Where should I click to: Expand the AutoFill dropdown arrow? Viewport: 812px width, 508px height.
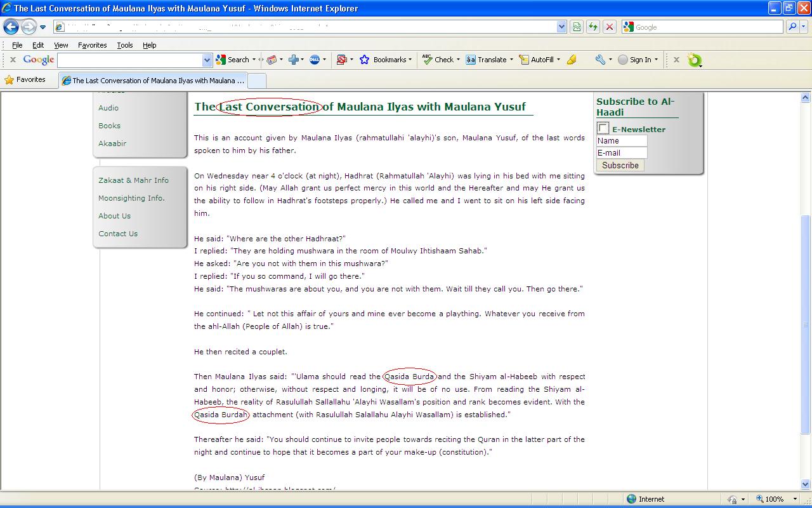[x=558, y=60]
